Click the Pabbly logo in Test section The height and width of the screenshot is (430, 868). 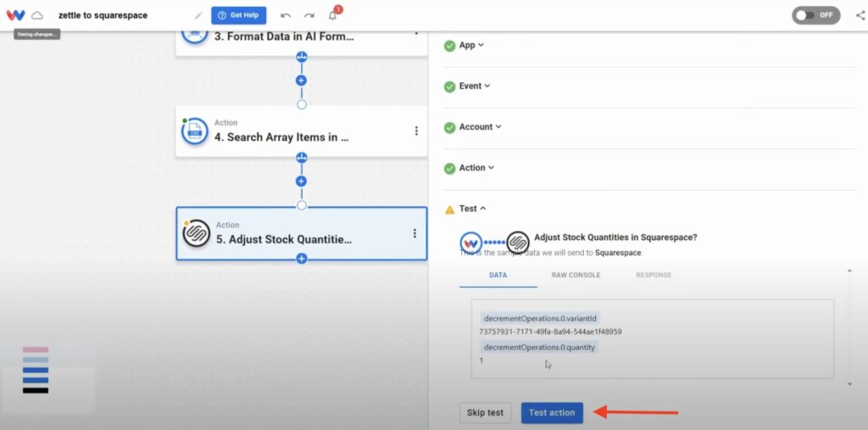pos(471,243)
